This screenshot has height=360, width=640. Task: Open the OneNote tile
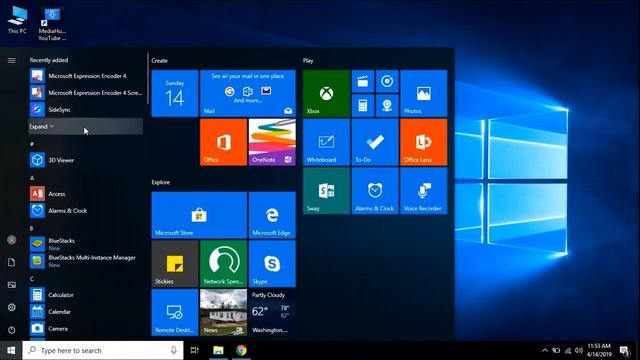click(x=272, y=142)
